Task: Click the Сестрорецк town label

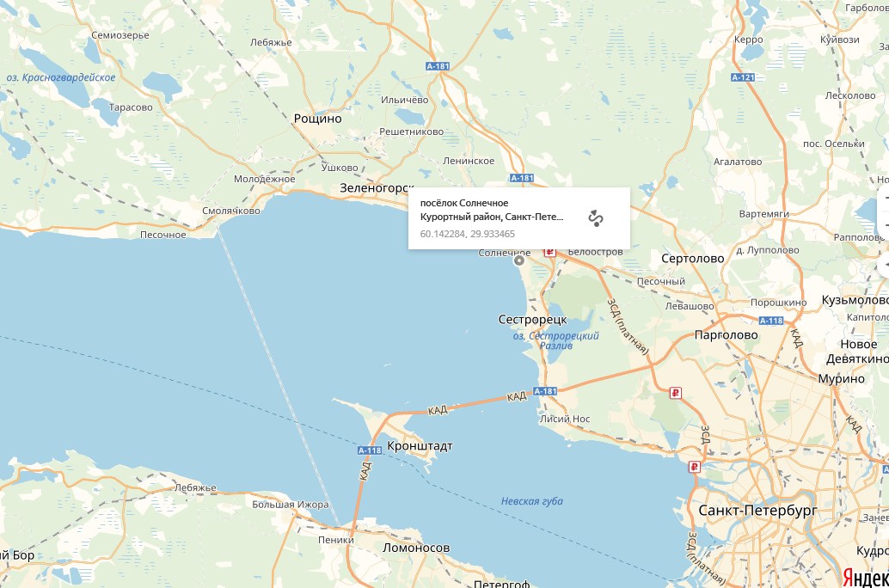Action: click(x=532, y=319)
